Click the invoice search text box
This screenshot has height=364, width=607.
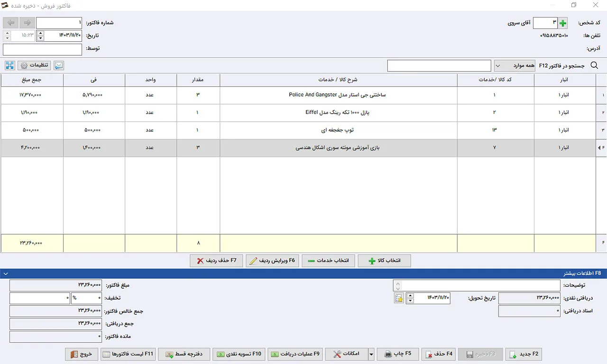[x=439, y=66]
